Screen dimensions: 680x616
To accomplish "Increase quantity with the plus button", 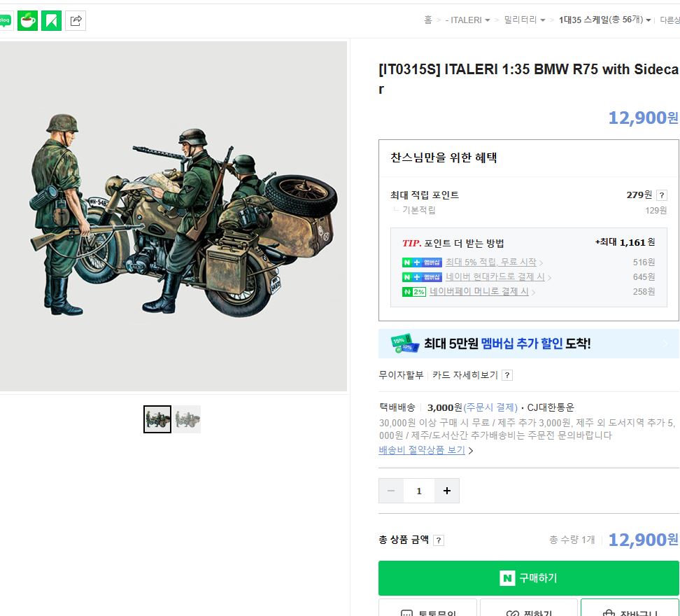I will pos(447,491).
